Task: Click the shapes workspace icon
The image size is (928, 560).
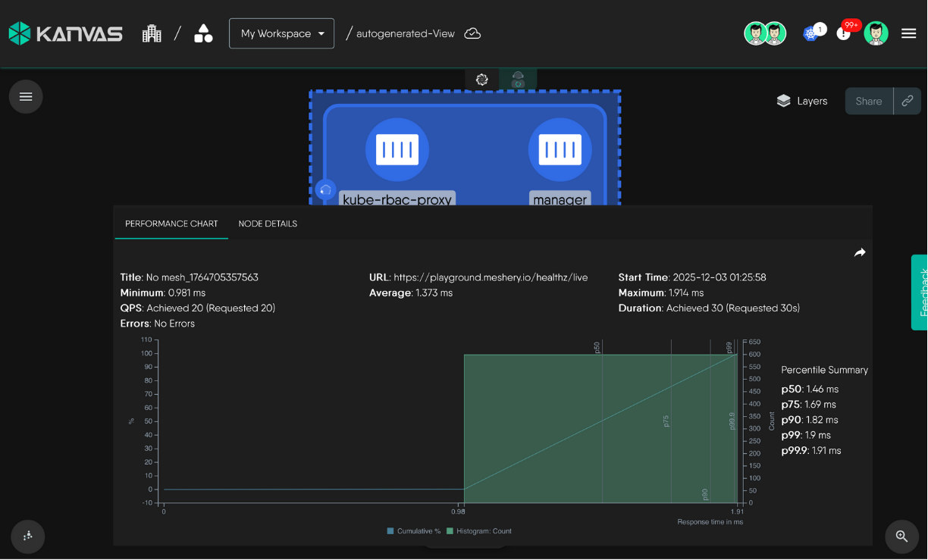Action: (x=203, y=33)
